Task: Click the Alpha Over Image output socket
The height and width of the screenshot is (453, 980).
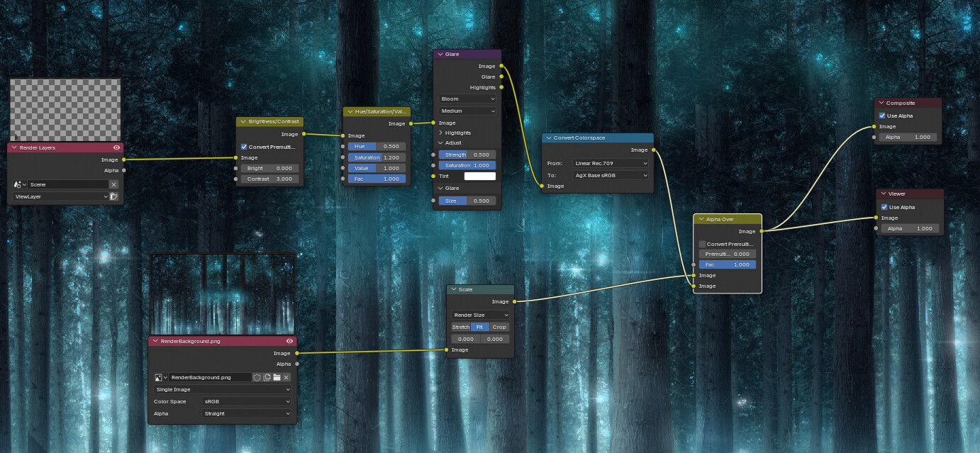Action: click(762, 231)
